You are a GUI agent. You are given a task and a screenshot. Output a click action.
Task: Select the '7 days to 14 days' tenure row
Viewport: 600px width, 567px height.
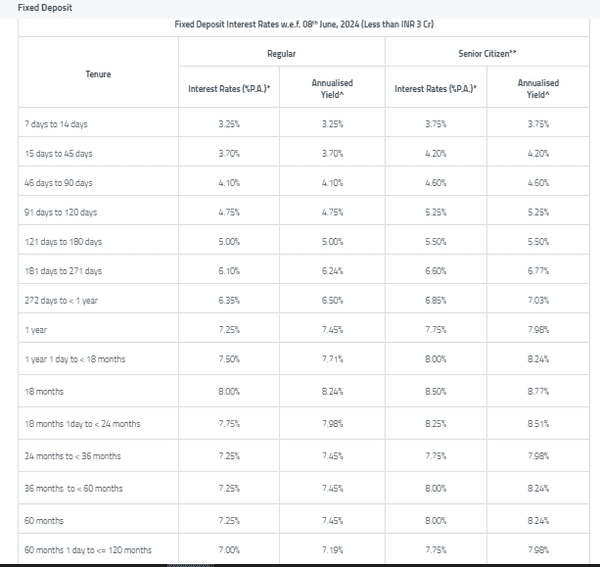pyautogui.click(x=56, y=124)
